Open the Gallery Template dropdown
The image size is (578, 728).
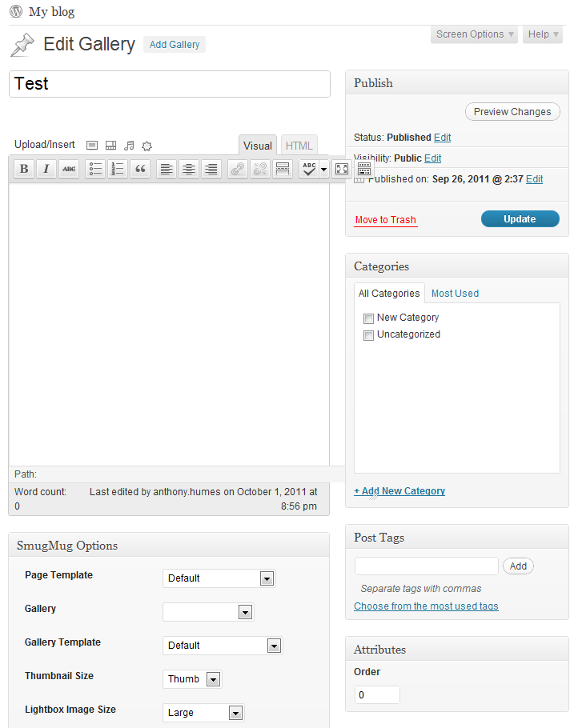[x=223, y=646]
